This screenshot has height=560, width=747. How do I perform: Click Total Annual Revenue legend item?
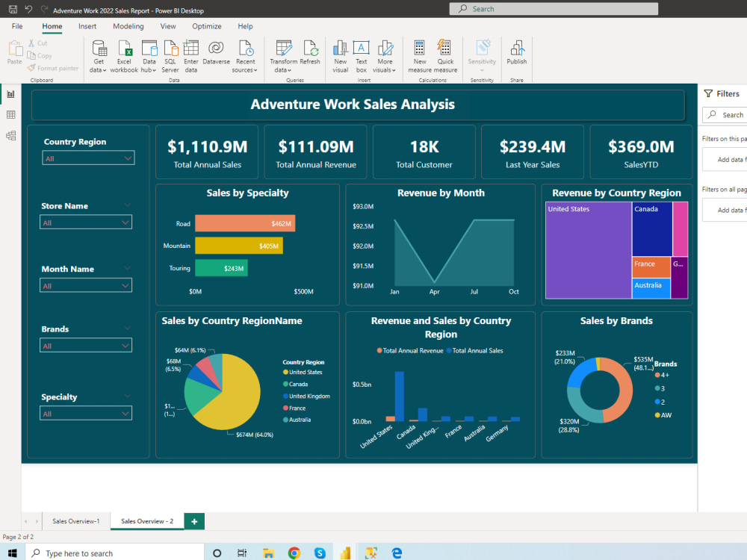[409, 350]
